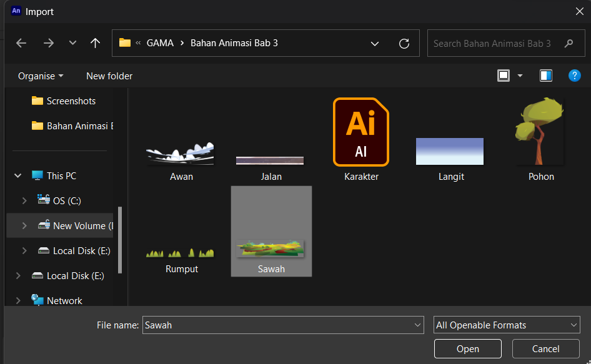591x364 pixels.
Task: Click the Pohon file name
Action: [541, 177]
